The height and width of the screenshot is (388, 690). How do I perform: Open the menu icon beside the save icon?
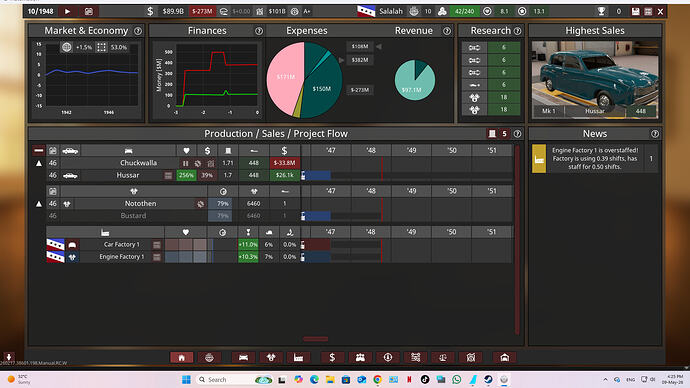tap(648, 11)
